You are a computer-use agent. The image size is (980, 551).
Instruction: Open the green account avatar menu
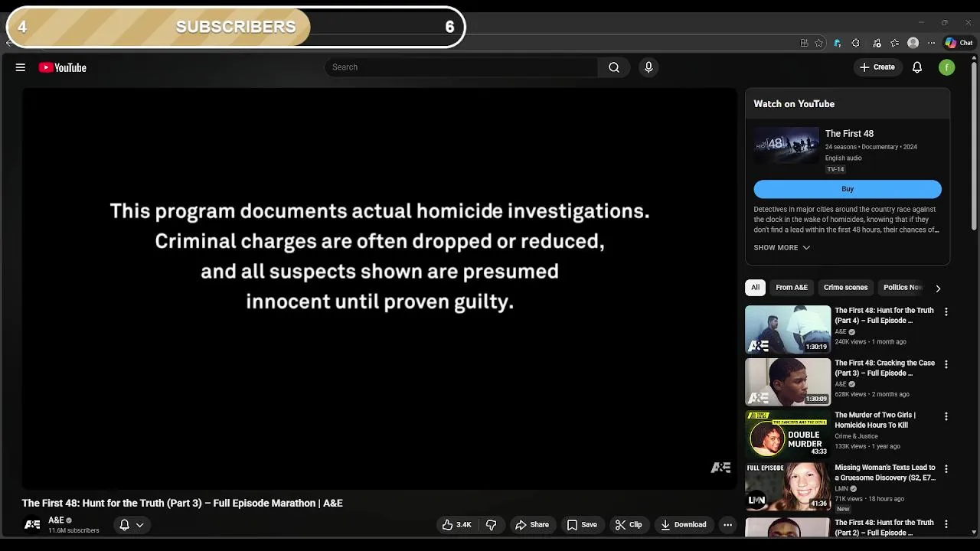tap(947, 67)
